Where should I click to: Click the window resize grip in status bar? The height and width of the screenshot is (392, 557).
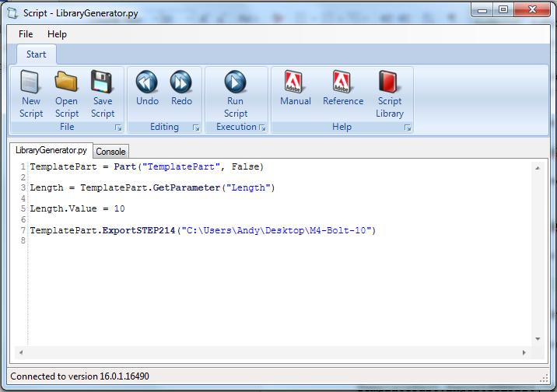pyautogui.click(x=544, y=379)
